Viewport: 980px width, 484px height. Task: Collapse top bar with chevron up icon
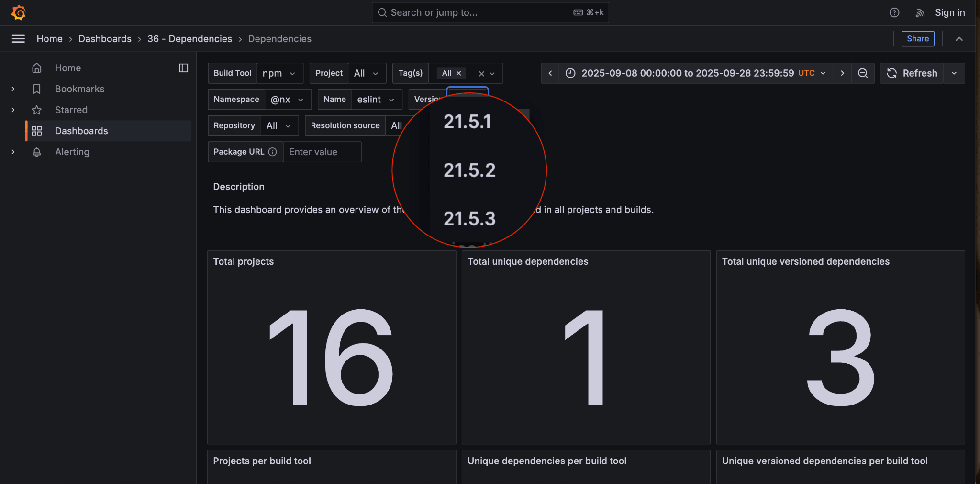coord(959,39)
